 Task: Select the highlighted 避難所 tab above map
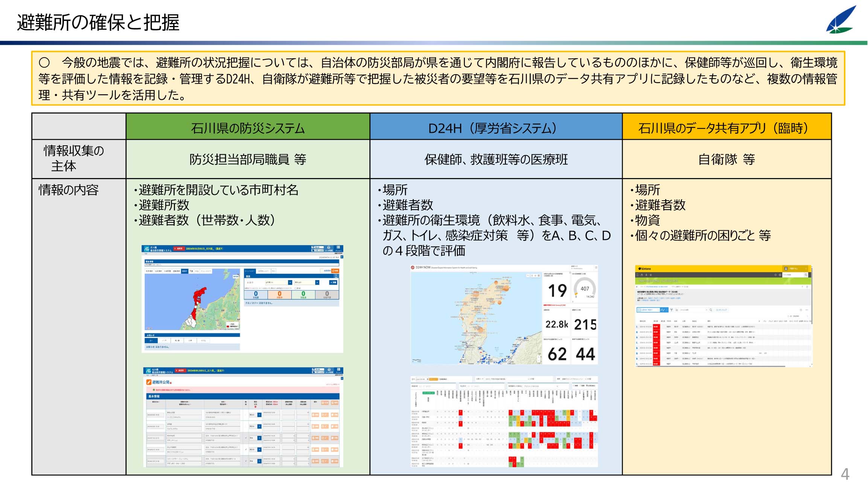click(184, 271)
